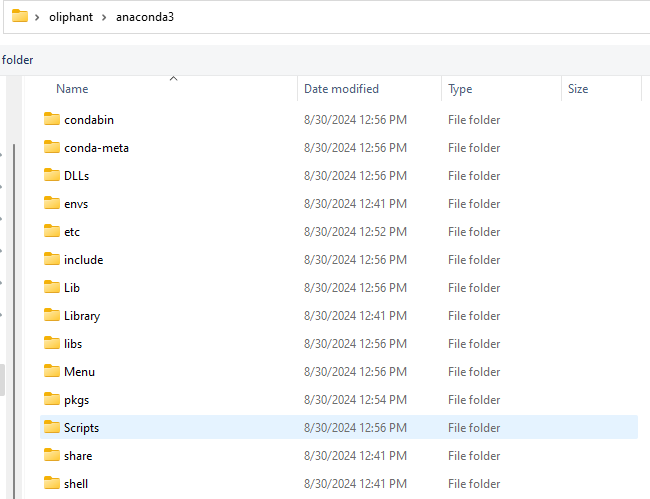Sort files by Size column
650x499 pixels.
pyautogui.click(x=578, y=89)
